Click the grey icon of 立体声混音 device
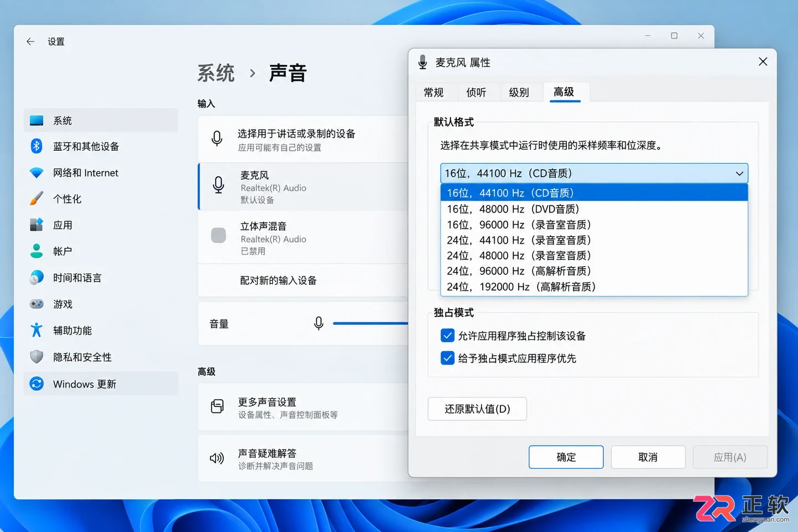The width and height of the screenshot is (798, 532). click(218, 236)
